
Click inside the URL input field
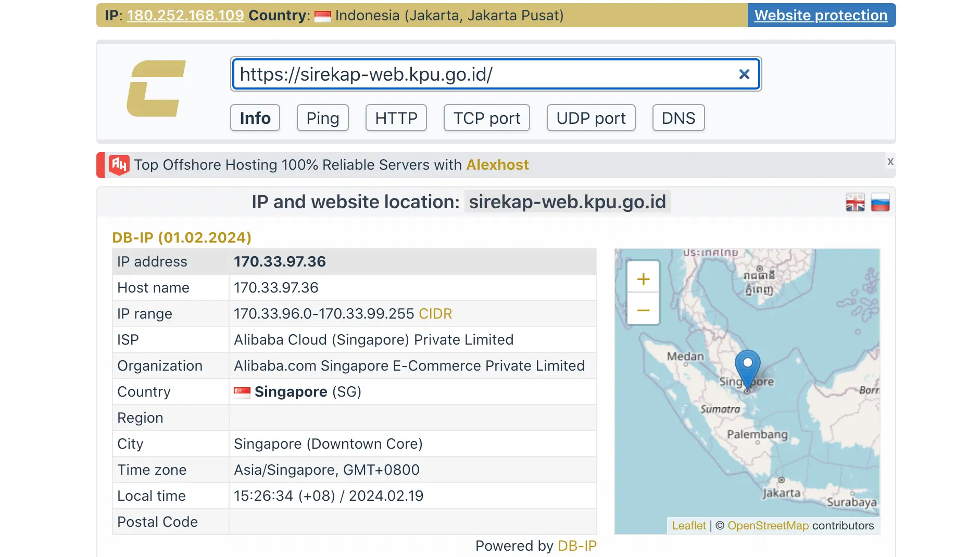[469, 74]
